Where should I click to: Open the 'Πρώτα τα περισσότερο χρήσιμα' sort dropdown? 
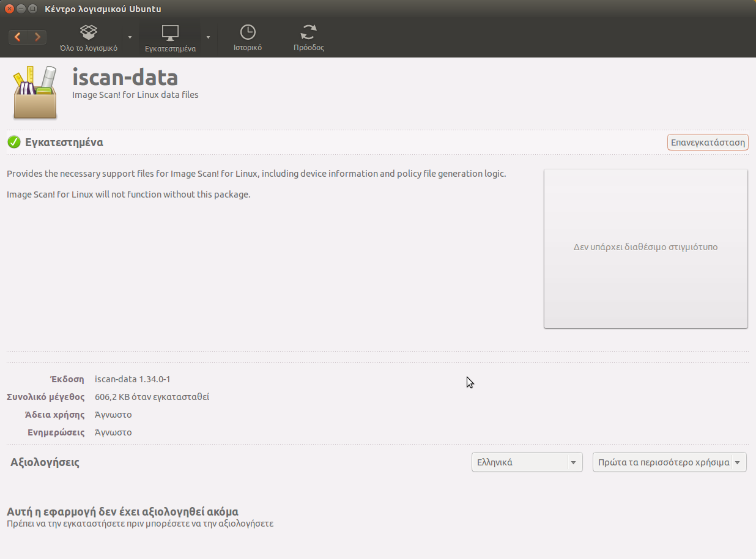[x=669, y=462]
